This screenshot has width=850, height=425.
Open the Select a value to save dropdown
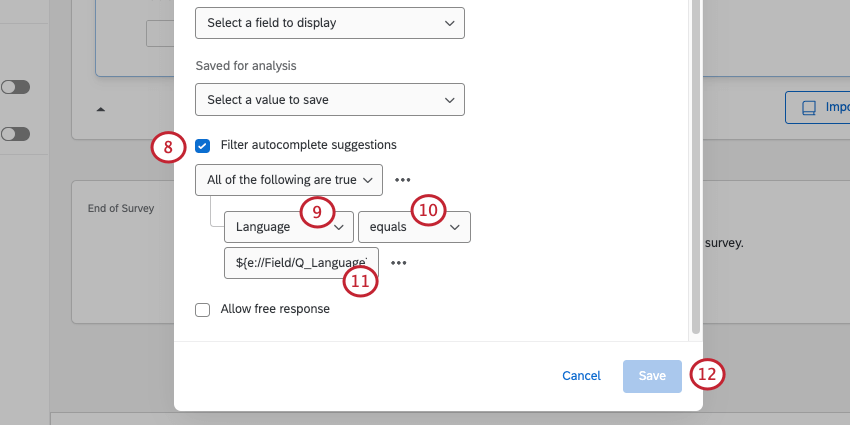[330, 100]
